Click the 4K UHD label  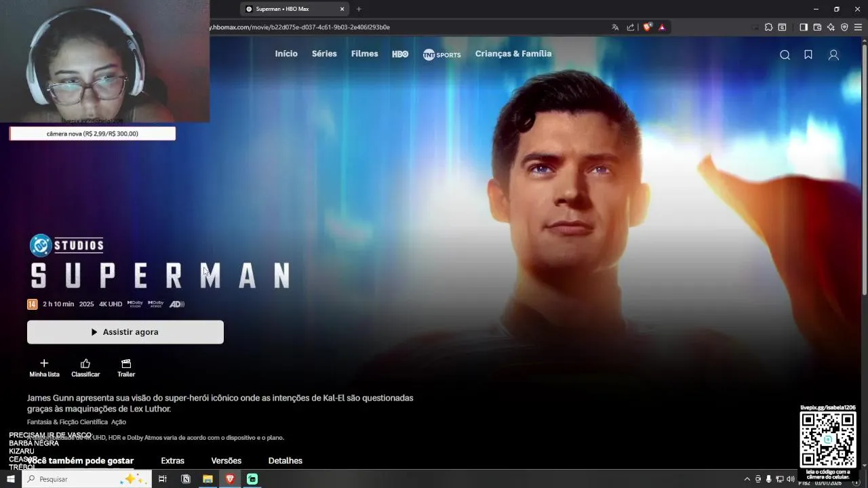click(111, 304)
